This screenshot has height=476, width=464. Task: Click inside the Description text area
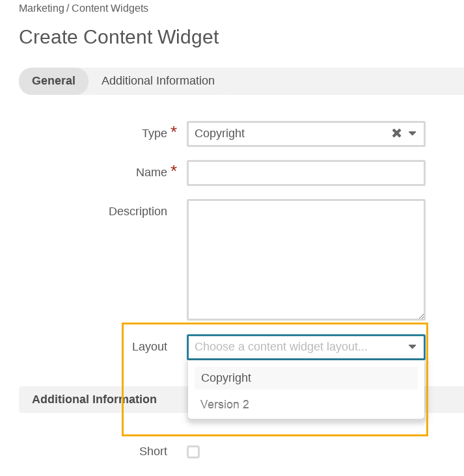[306, 259]
